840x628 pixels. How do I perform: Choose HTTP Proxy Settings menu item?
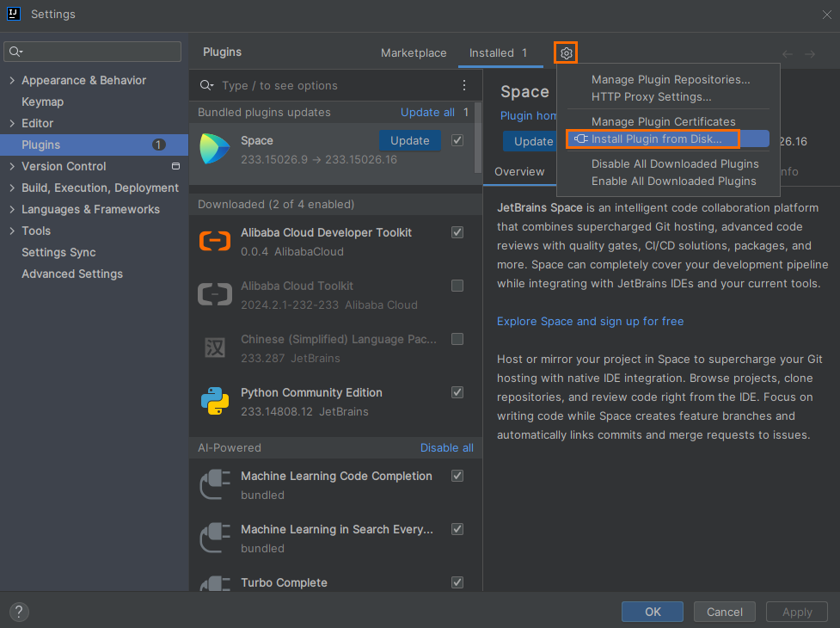click(652, 96)
